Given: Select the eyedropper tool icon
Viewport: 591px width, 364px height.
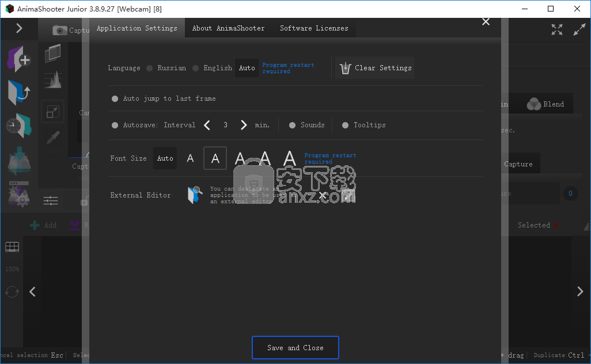Looking at the screenshot, I should point(53,138).
